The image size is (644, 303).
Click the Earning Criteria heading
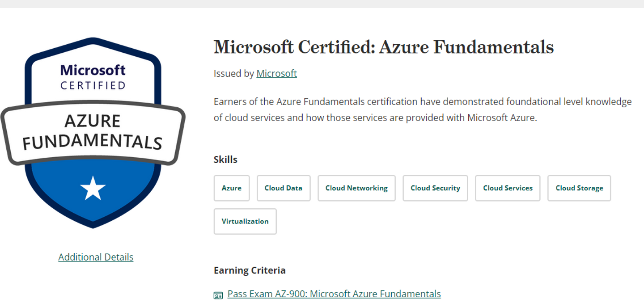[250, 270]
